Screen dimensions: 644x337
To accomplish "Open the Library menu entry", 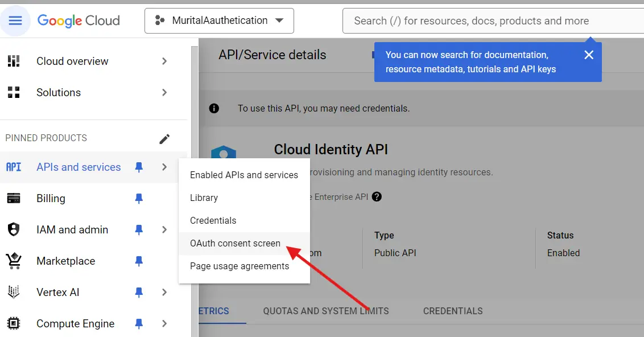I will click(204, 198).
